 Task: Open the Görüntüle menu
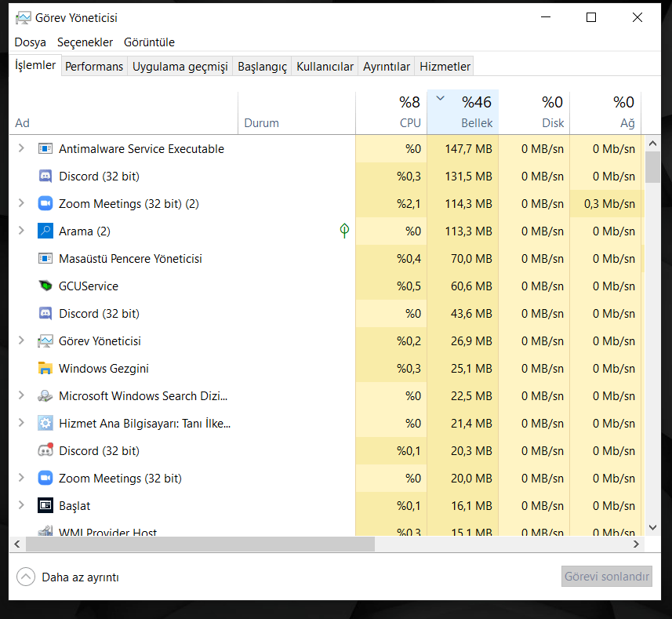(149, 42)
